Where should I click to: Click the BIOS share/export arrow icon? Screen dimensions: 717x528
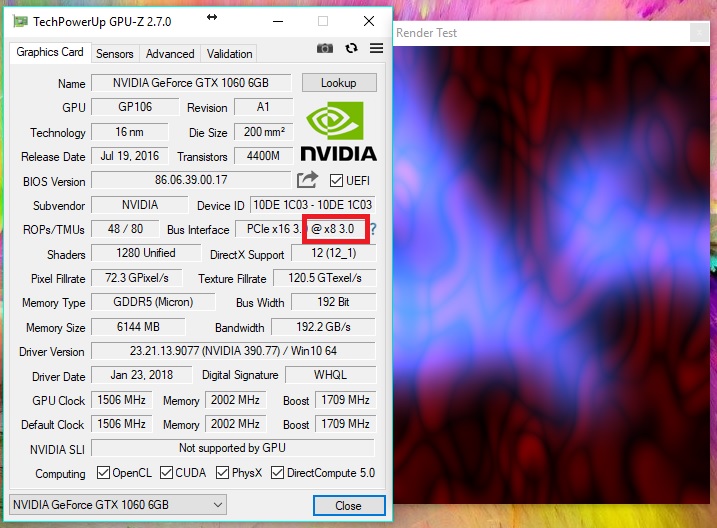pos(307,180)
